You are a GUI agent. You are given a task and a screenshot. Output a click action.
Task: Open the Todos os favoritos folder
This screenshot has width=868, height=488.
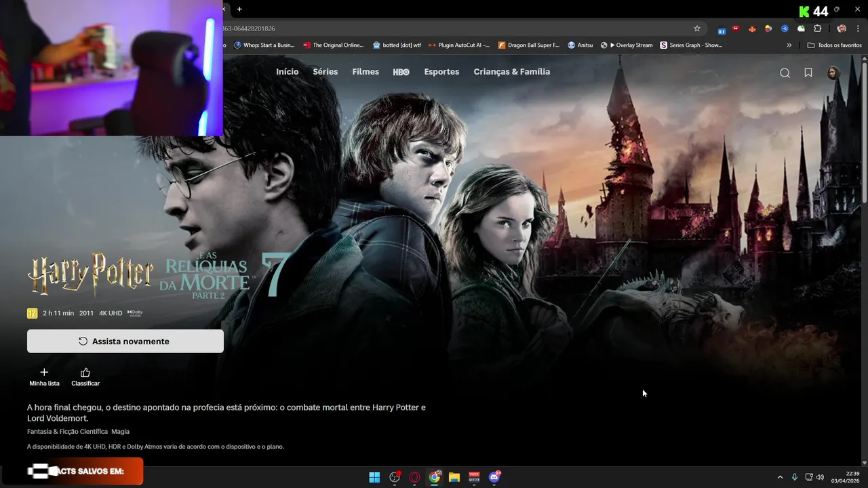834,45
